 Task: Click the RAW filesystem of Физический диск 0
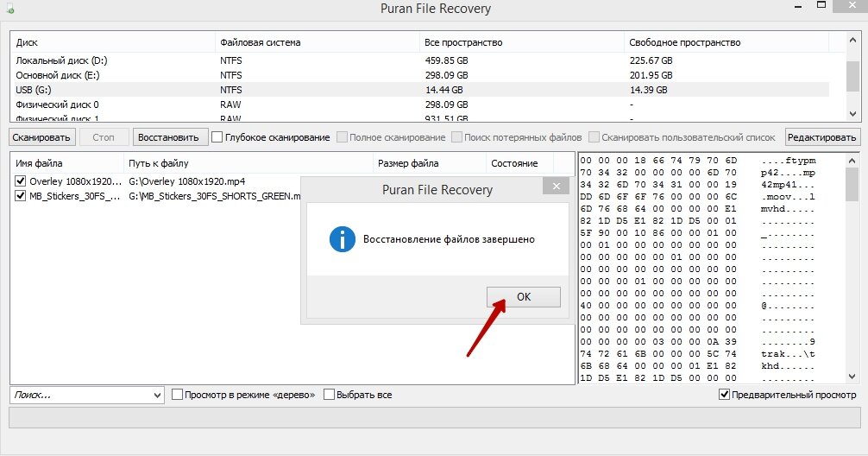coord(230,104)
